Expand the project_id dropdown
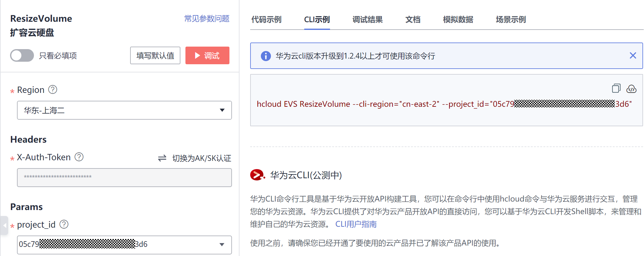Image resolution: width=644 pixels, height=256 pixels. click(x=124, y=245)
